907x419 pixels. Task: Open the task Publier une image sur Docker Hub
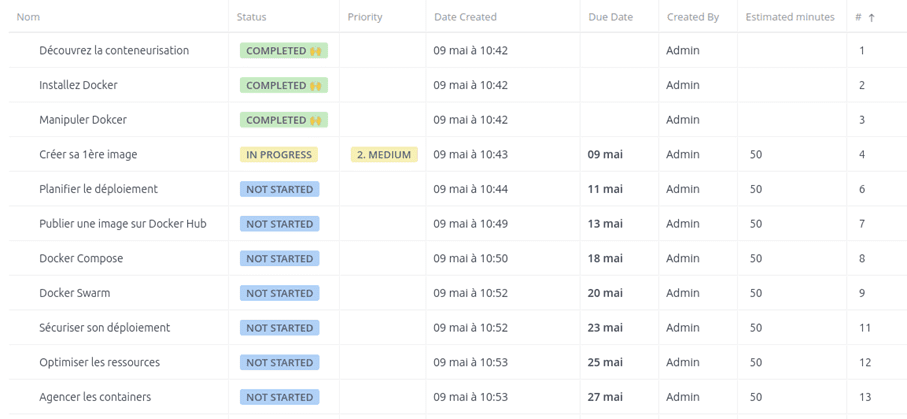123,224
